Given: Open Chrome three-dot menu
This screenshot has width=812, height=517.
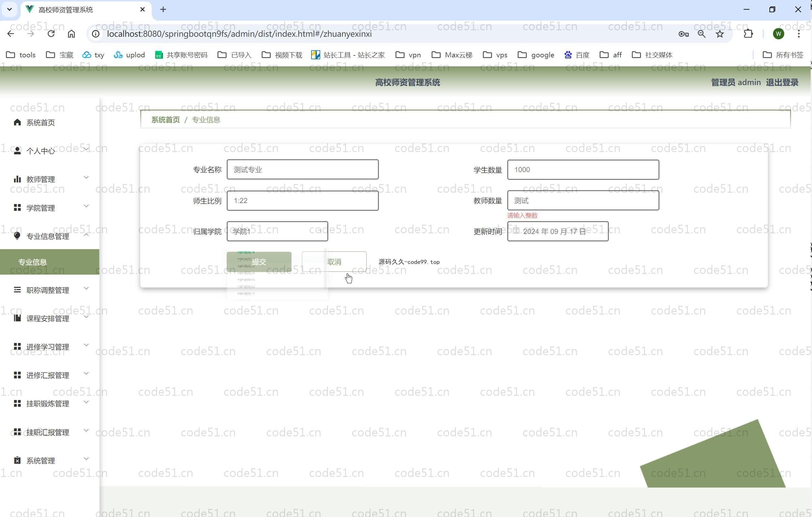Looking at the screenshot, I should click(799, 34).
